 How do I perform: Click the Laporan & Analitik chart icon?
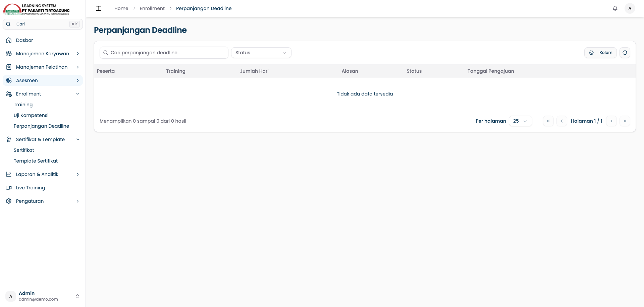tap(9, 174)
